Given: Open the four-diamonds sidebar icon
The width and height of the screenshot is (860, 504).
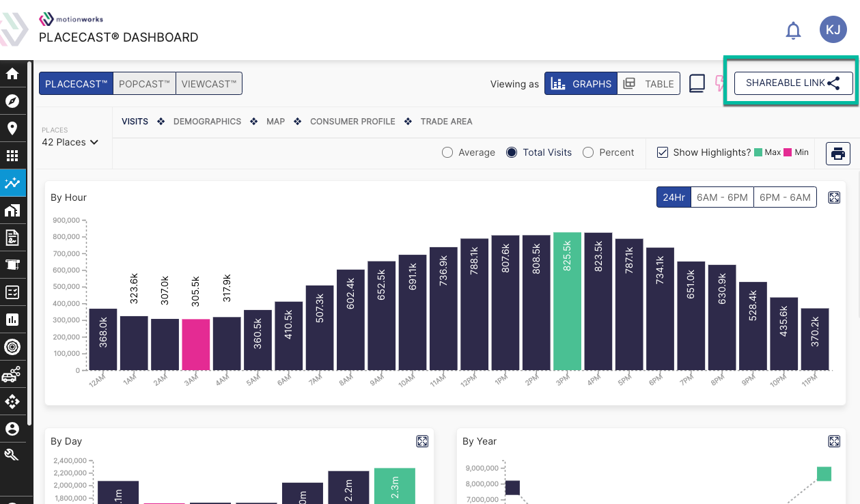Looking at the screenshot, I should point(12,402).
